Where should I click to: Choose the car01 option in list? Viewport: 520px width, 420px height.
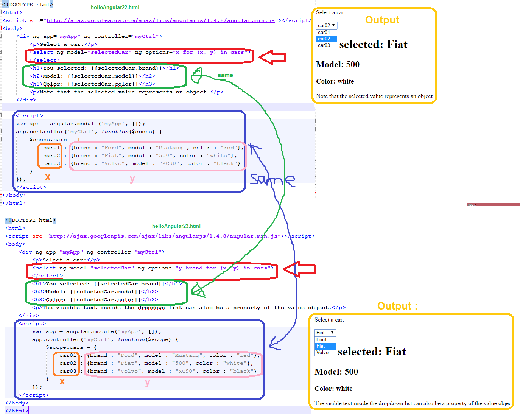326,33
